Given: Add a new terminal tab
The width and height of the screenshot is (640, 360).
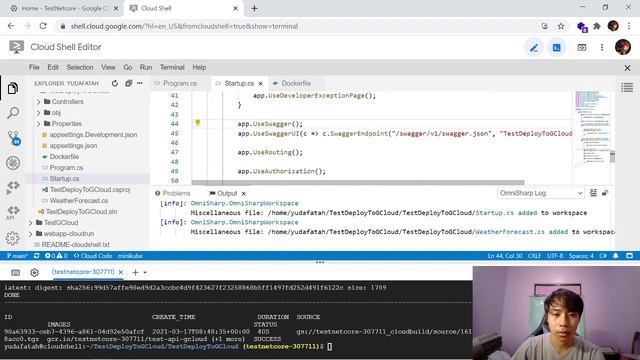Looking at the screenshot, I should 135,272.
